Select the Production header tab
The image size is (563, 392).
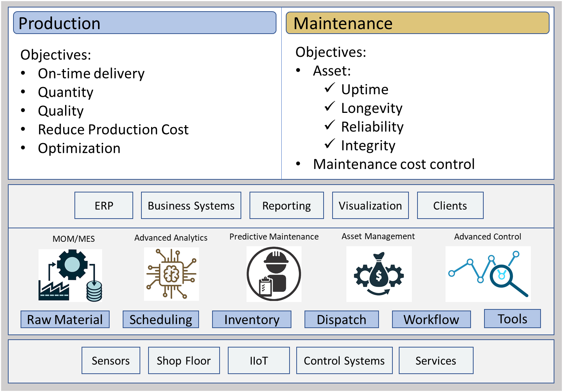(x=145, y=23)
